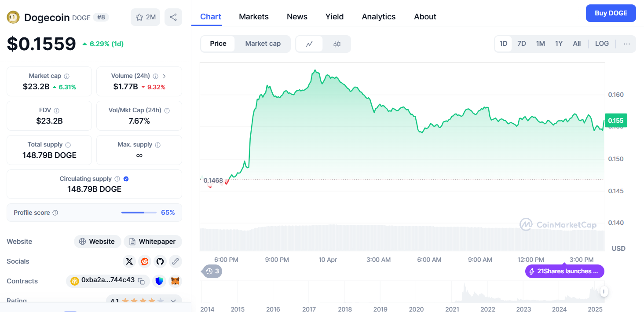Switch to line chart view
644x312 pixels.
(309, 44)
